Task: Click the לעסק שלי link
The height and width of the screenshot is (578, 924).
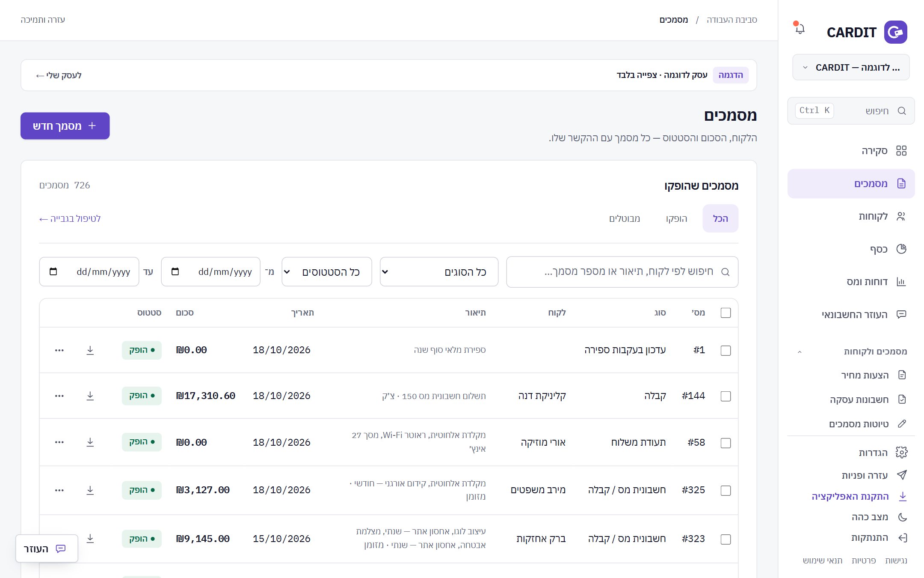Action: coord(59,75)
